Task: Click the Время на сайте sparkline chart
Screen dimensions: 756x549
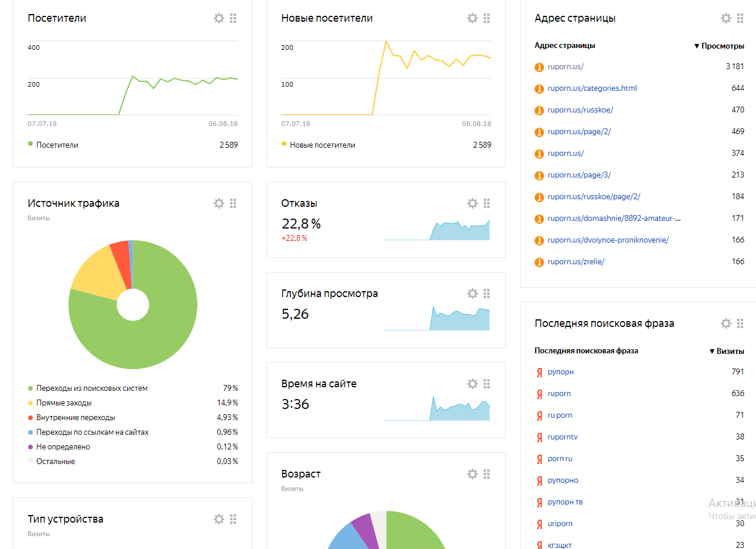Action: (437, 408)
